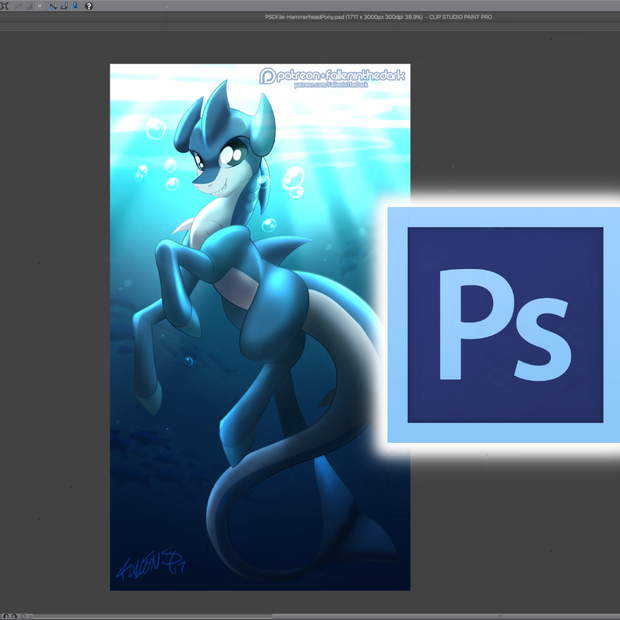Toggle Snap to Ruler in the command bar
This screenshot has height=620, width=620.
(53, 6)
